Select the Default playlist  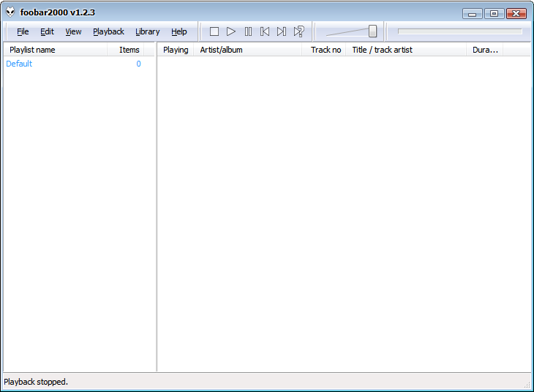point(19,64)
